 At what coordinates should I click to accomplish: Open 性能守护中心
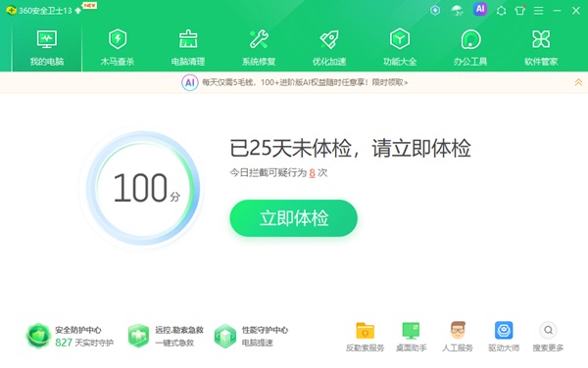(x=251, y=336)
